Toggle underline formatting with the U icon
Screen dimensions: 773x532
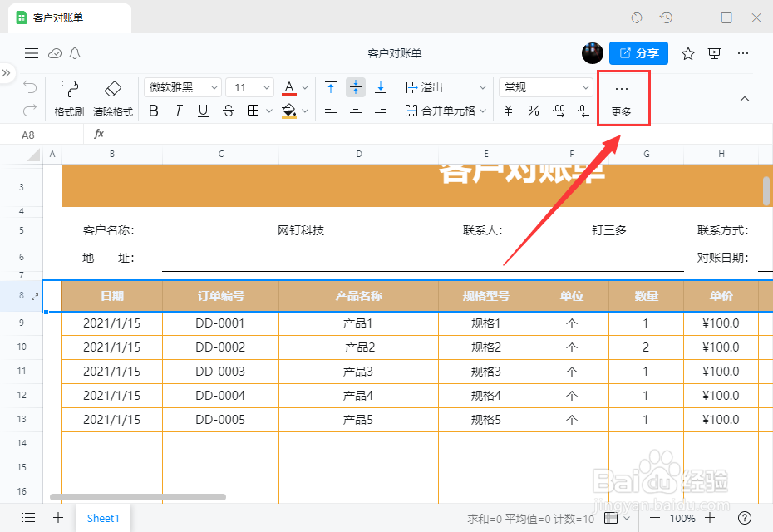202,111
